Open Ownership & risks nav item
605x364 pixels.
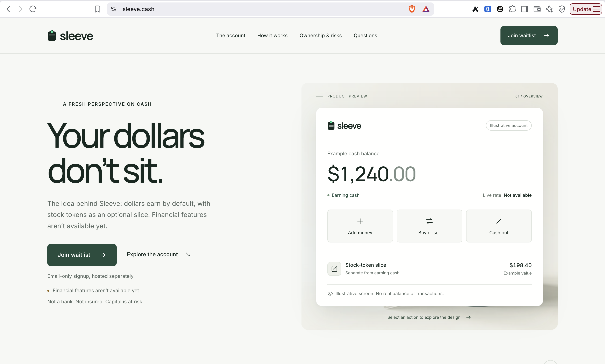(320, 36)
